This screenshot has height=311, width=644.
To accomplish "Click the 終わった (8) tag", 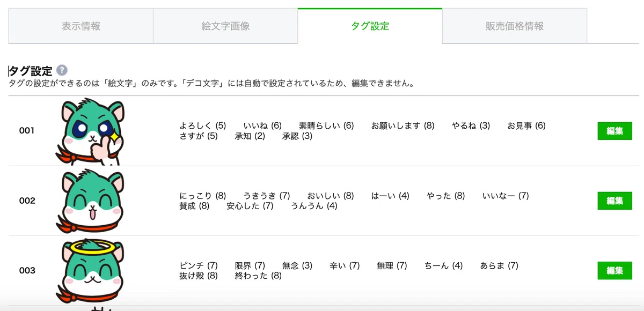I will (x=258, y=276).
